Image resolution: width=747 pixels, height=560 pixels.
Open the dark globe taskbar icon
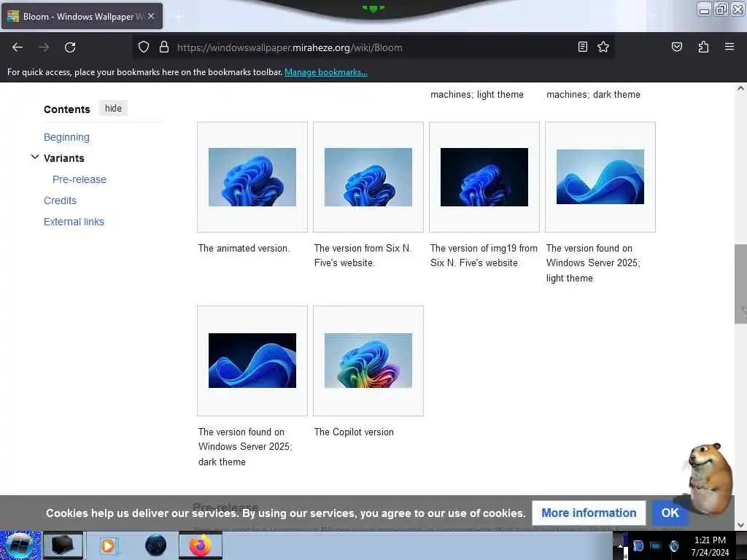156,545
